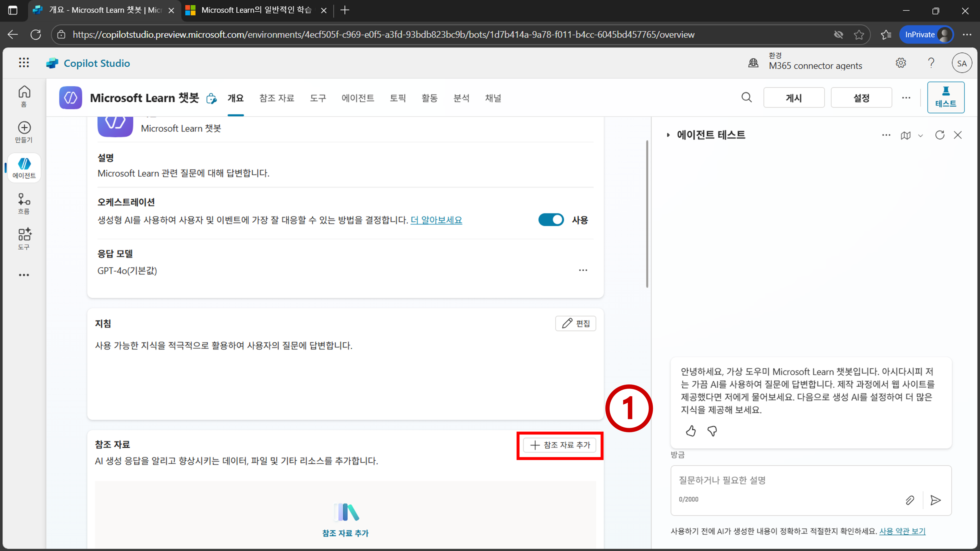This screenshot has width=980, height=551.
Task: Open the activity map dropdown chevron
Action: 920,135
